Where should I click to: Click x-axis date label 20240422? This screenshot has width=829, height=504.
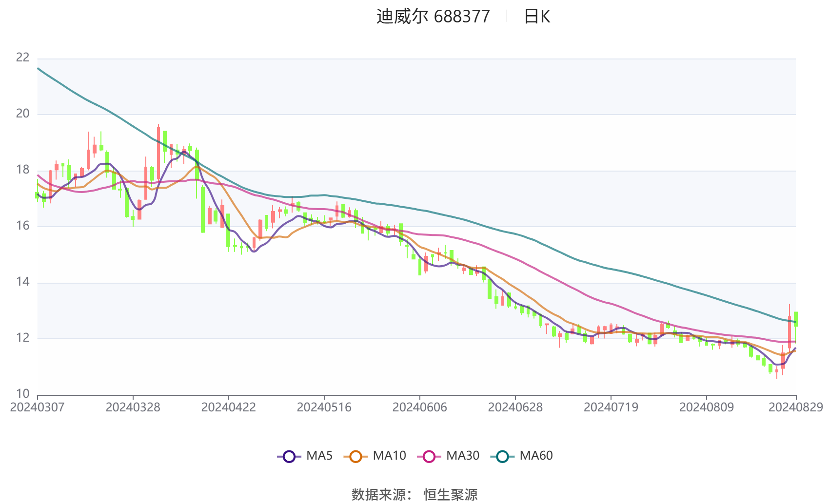point(229,407)
